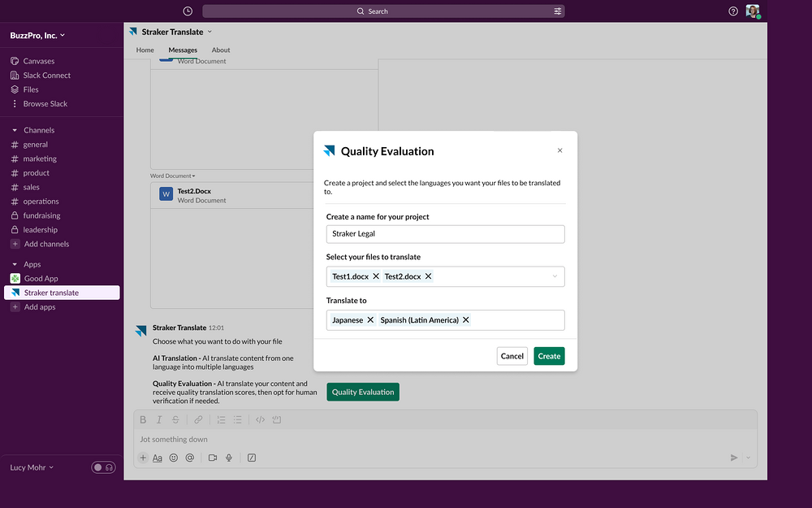Switch to the About tab
Viewport: 812px width, 508px height.
pyautogui.click(x=221, y=50)
